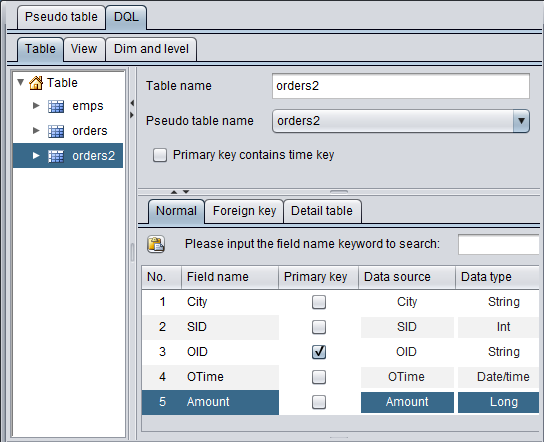The width and height of the screenshot is (544, 442).
Task: Click the field name search box
Action: coord(499,244)
